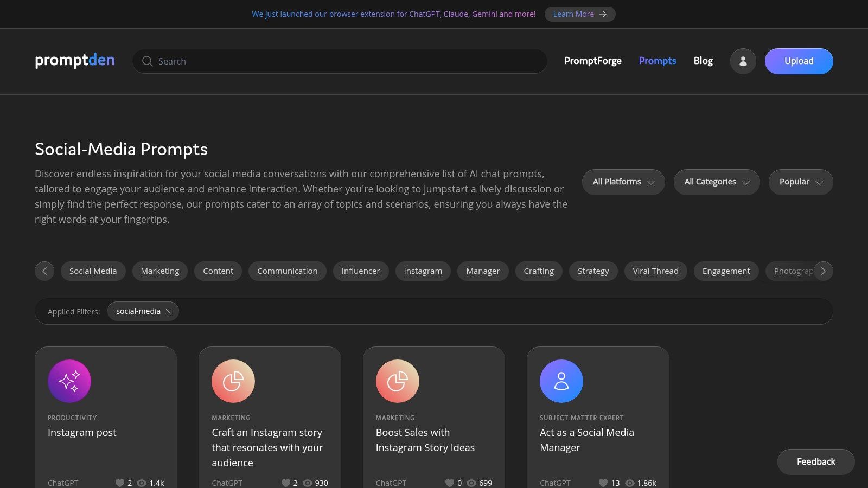Expand the All Categories dropdown

click(x=716, y=182)
